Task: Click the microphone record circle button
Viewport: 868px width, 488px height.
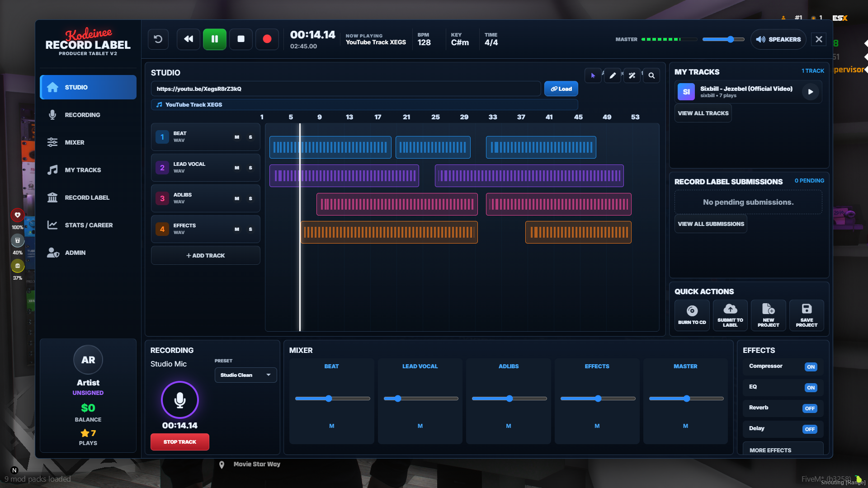Action: [180, 400]
